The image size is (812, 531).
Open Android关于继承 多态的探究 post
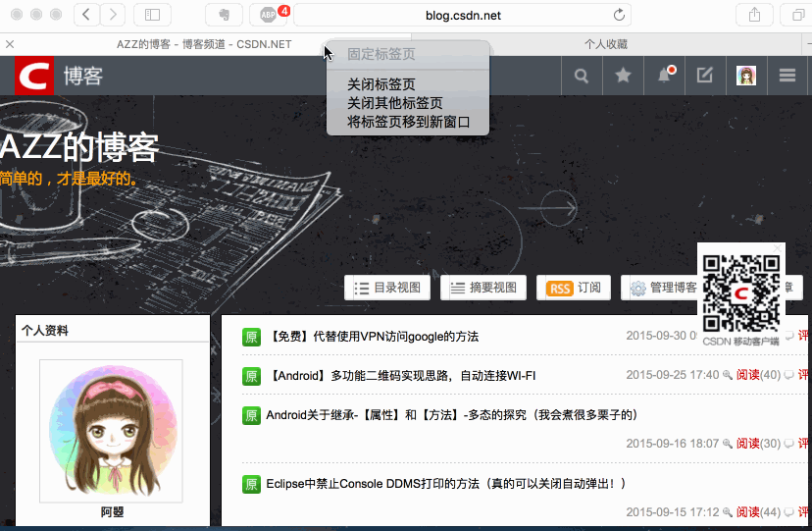[x=452, y=415]
